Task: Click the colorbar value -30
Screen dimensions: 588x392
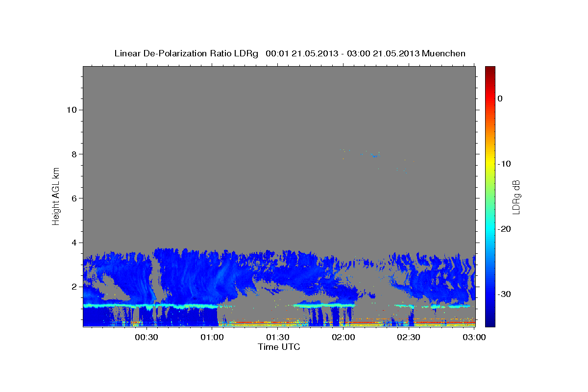Action: pos(504,294)
